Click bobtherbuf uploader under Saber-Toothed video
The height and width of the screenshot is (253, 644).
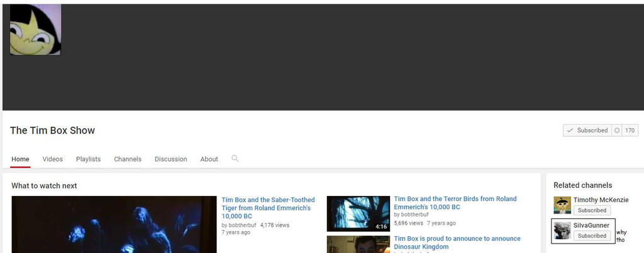pyautogui.click(x=242, y=225)
